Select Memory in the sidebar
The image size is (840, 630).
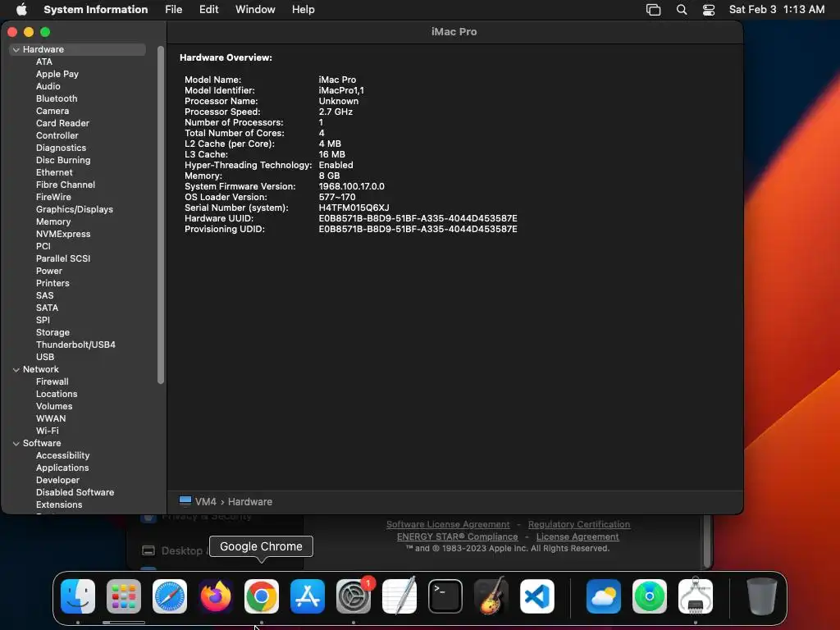53,221
